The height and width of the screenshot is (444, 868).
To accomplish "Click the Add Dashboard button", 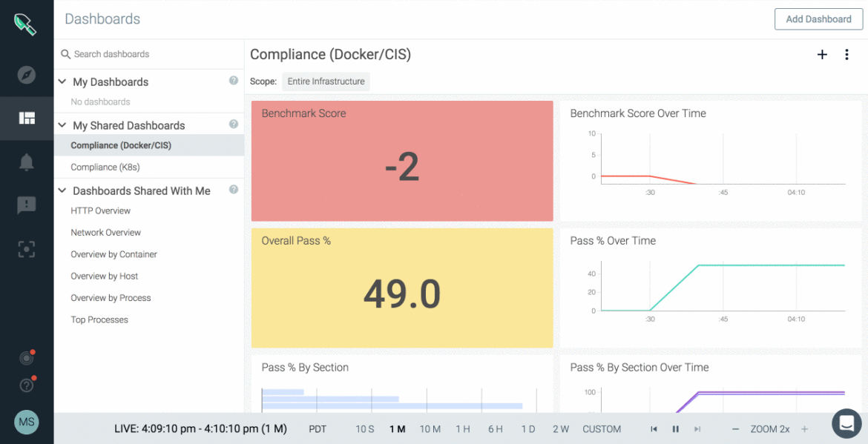I will pyautogui.click(x=818, y=19).
